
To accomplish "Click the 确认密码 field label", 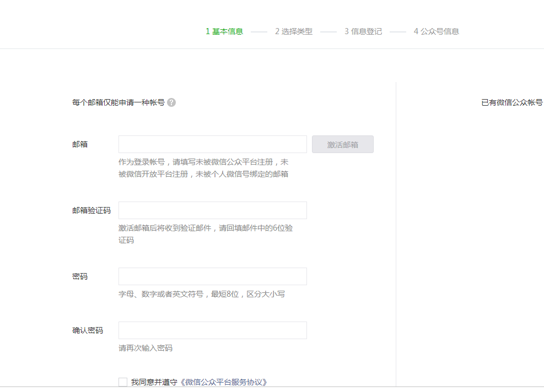I will tap(88, 330).
